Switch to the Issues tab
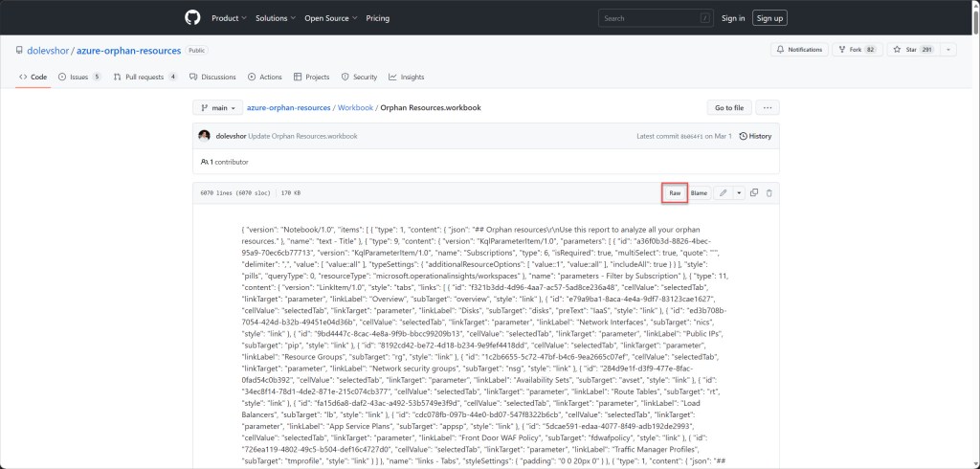Screen dimensions: 980x469 coord(78,77)
